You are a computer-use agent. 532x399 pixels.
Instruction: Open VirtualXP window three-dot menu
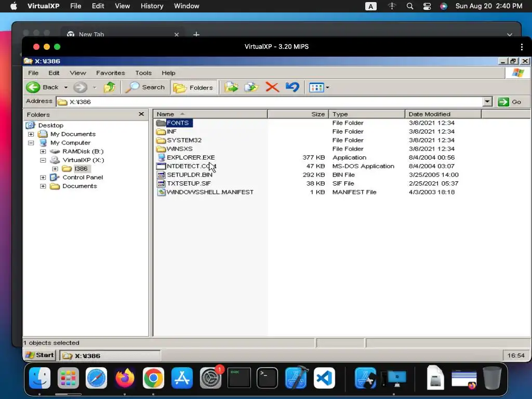[522, 47]
